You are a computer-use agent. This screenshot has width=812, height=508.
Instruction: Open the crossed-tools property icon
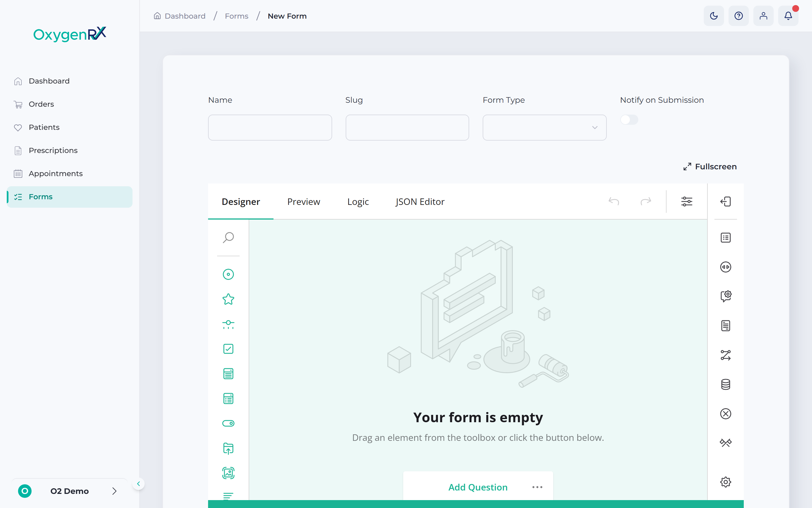coord(725,443)
